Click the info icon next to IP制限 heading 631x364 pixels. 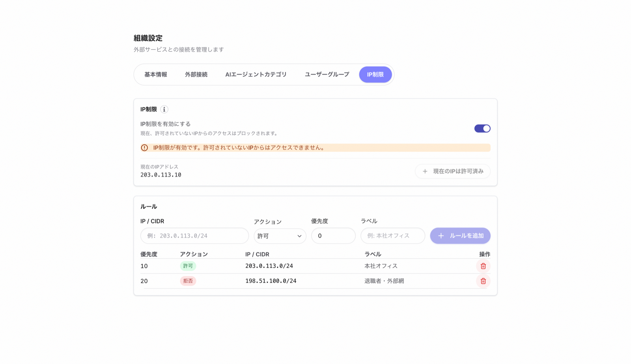pyautogui.click(x=164, y=109)
